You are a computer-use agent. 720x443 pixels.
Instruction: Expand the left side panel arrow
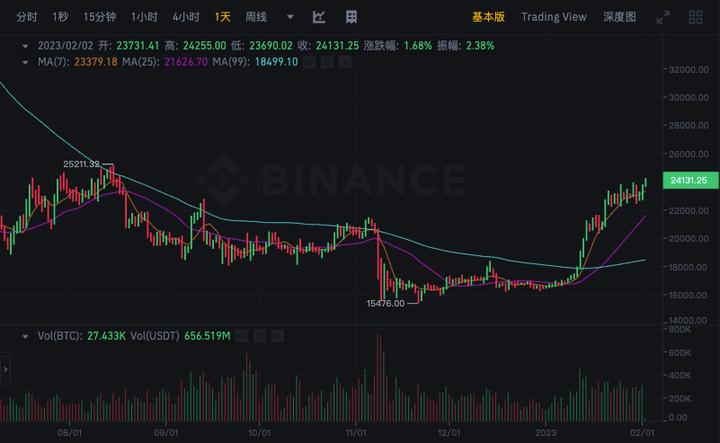(x=5, y=371)
